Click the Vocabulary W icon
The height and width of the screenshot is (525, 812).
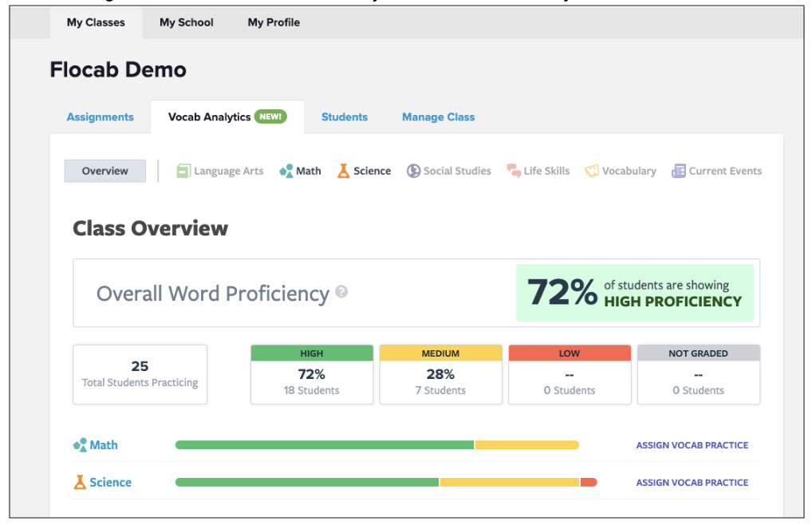592,171
